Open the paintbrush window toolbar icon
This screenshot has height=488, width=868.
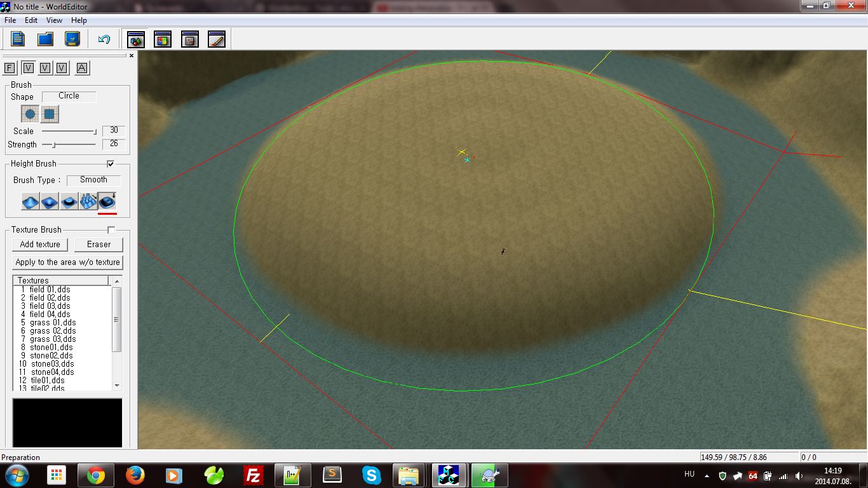tap(217, 39)
